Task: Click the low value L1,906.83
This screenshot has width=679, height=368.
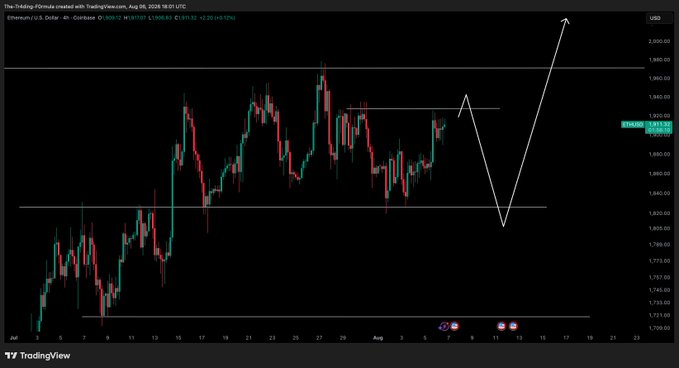Action: [160, 18]
